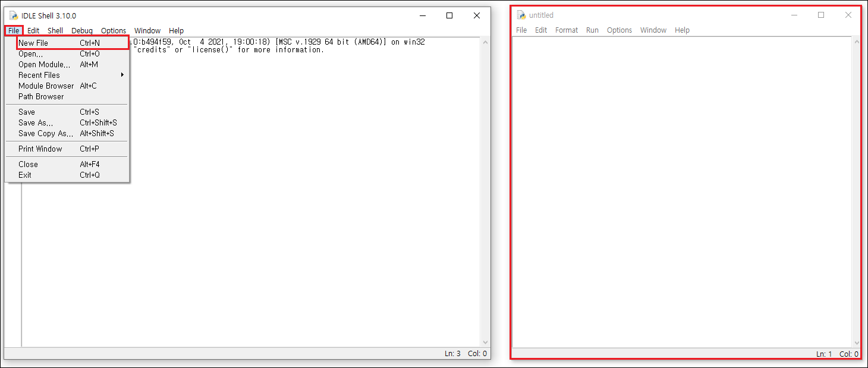The height and width of the screenshot is (368, 868).
Task: Close the untitled editor window
Action: point(848,15)
